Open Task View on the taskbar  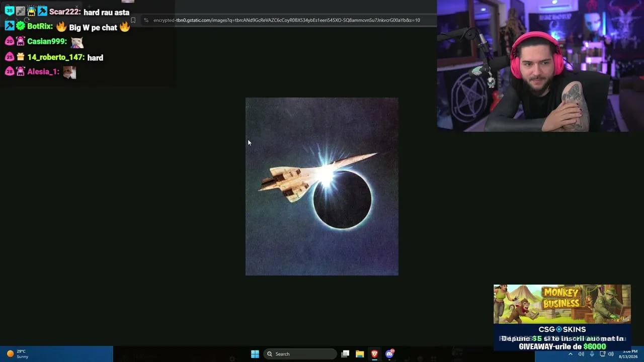coord(345,354)
